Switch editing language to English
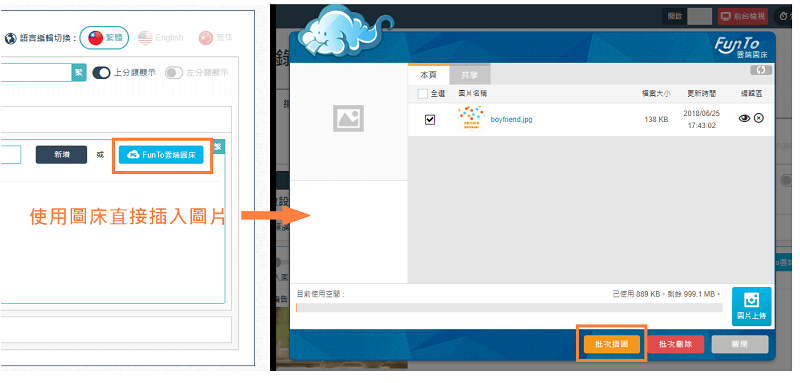Viewport: 800px width, 383px height. (161, 38)
